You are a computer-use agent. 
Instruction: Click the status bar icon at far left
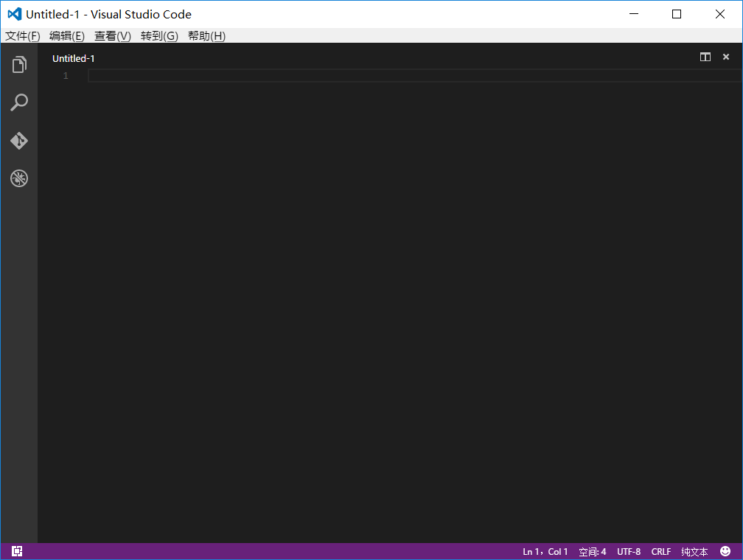[17, 551]
